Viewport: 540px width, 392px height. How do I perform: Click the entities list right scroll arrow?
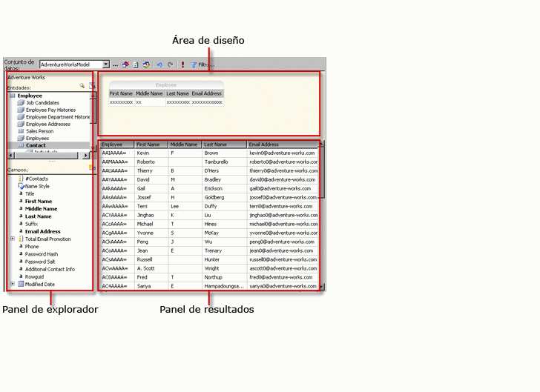pos(86,156)
